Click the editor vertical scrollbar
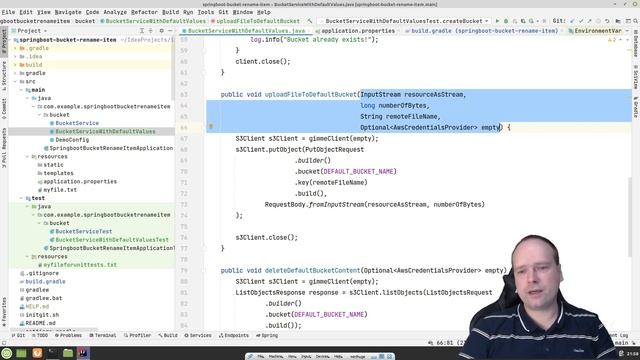Image resolution: width=640 pixels, height=360 pixels. (x=629, y=216)
